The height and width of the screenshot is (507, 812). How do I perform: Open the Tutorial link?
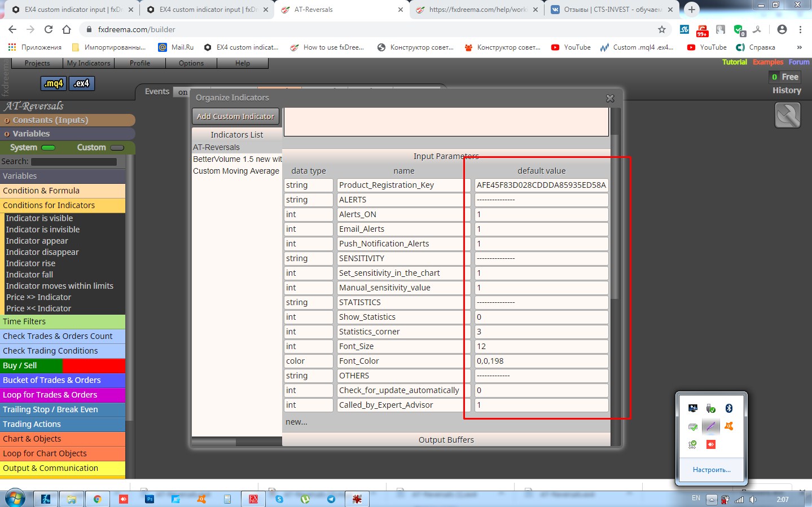(734, 62)
